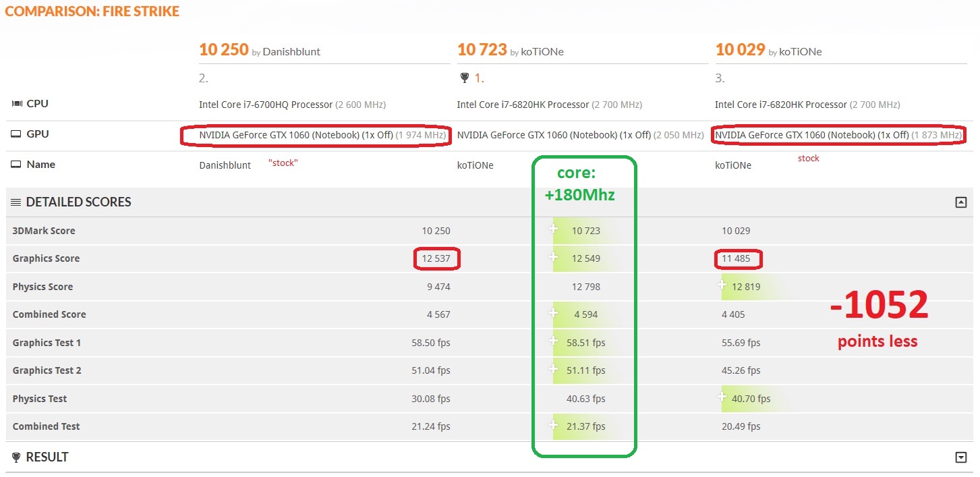Click the Combined Test row label
Screen dimensions: 980x477
pyautogui.click(x=46, y=426)
